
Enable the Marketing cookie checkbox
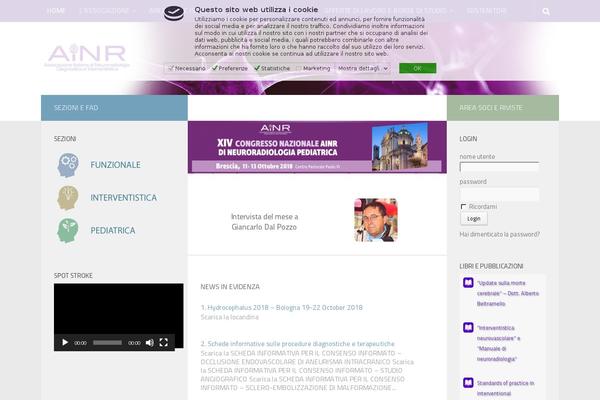coord(299,68)
